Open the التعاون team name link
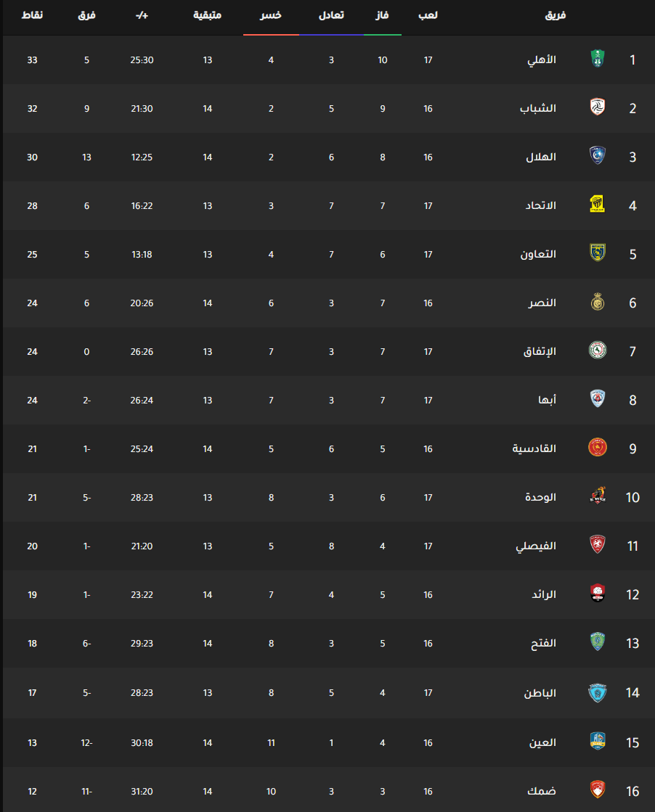The width and height of the screenshot is (655, 812). [x=538, y=254]
